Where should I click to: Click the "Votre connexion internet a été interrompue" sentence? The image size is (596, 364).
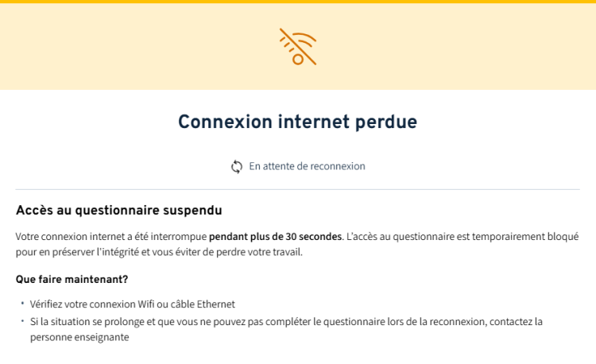coord(111,236)
